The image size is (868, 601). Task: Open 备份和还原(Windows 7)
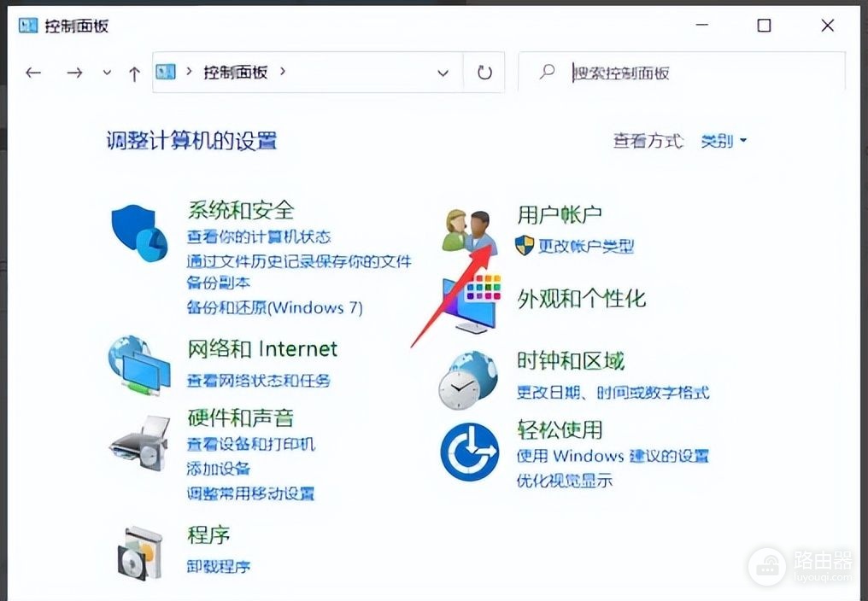[x=275, y=307]
